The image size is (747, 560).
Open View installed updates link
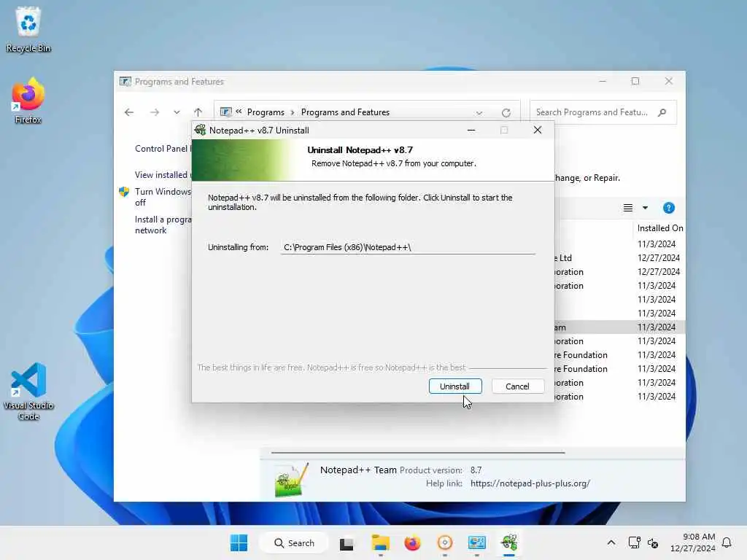coord(163,175)
